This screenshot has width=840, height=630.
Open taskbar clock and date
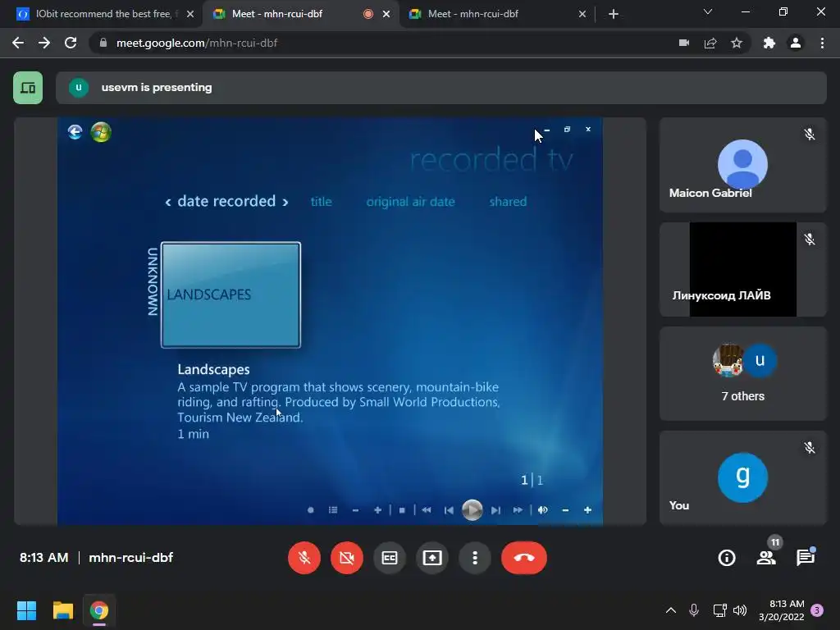(x=782, y=610)
